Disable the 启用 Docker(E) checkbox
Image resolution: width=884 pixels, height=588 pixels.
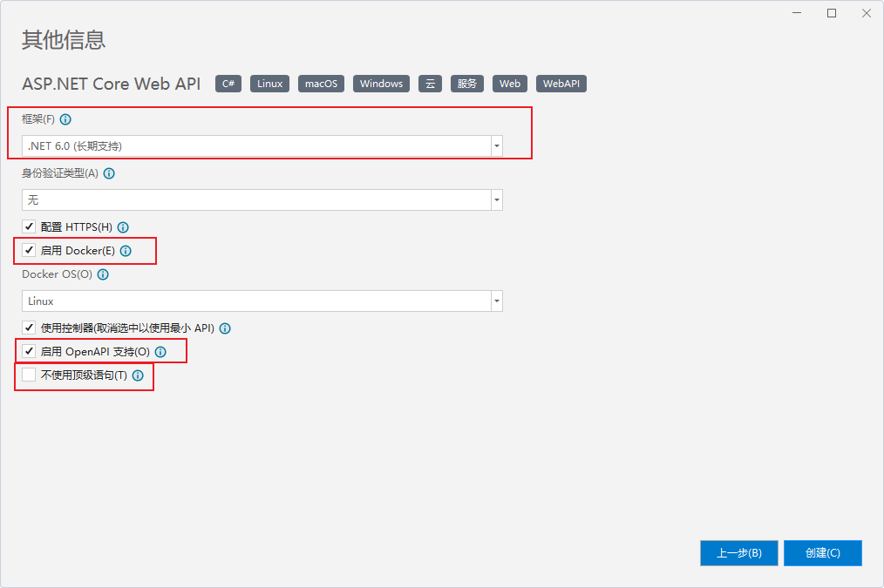pyautogui.click(x=29, y=251)
